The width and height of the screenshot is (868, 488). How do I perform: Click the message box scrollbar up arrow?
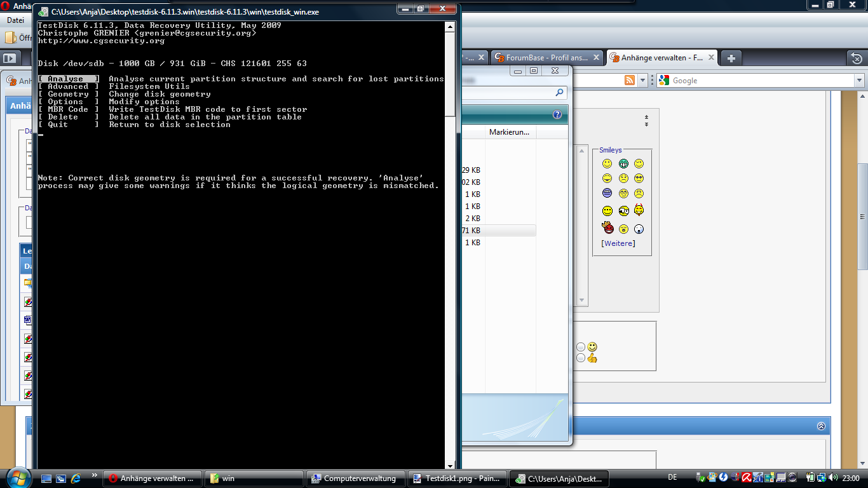pos(582,151)
